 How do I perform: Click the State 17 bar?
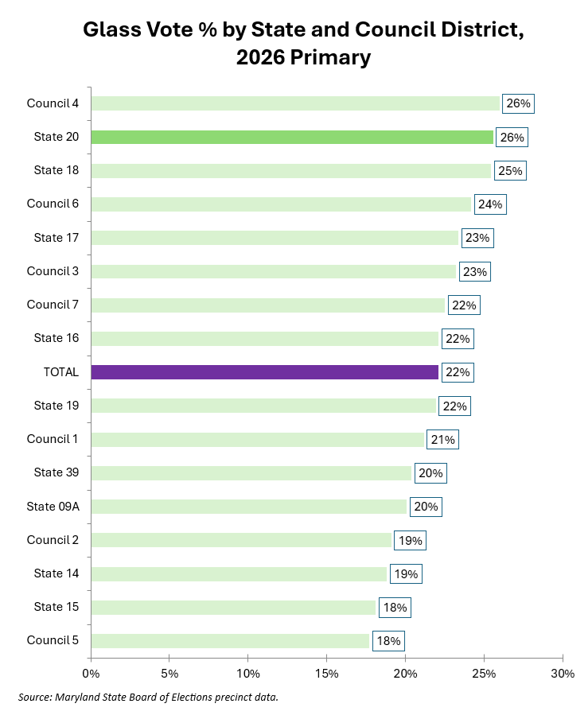pos(275,238)
